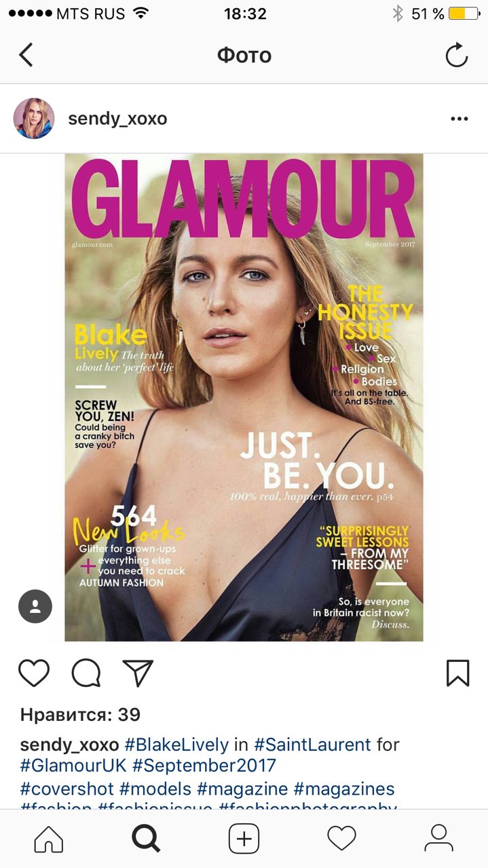Open the #SaintLaurent hashtag
Image resolution: width=488 pixels, height=868 pixels.
[x=312, y=745]
